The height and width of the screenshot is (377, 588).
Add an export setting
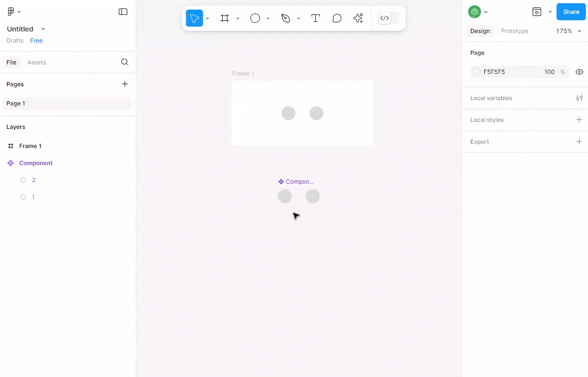pos(579,141)
